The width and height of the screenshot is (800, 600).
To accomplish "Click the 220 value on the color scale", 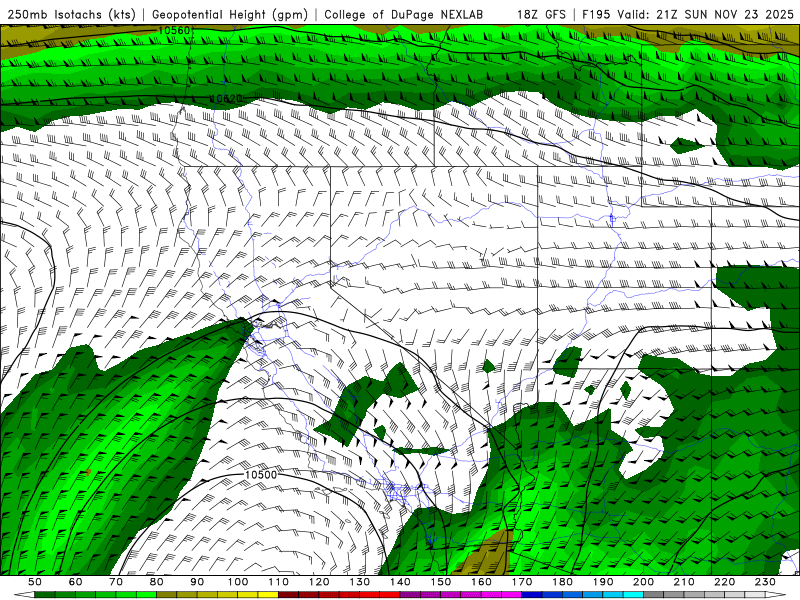I will [x=724, y=582].
